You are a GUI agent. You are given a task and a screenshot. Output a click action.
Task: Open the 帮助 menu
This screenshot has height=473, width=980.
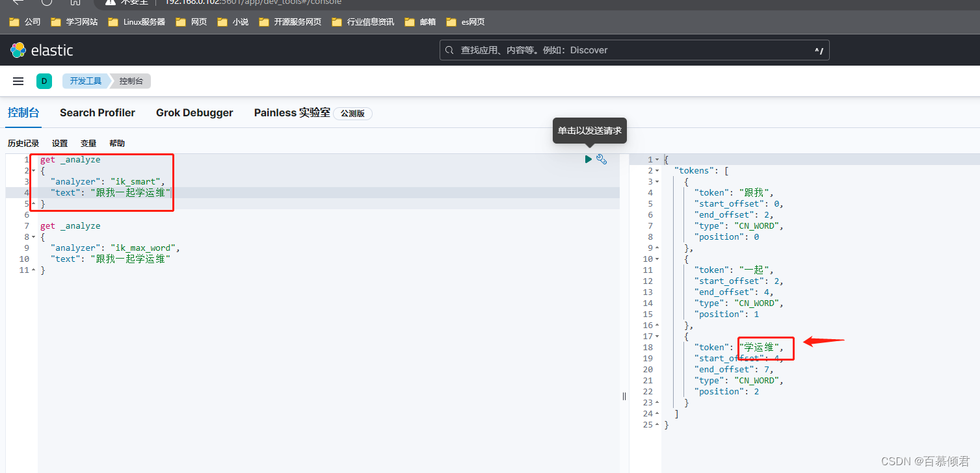click(x=117, y=144)
